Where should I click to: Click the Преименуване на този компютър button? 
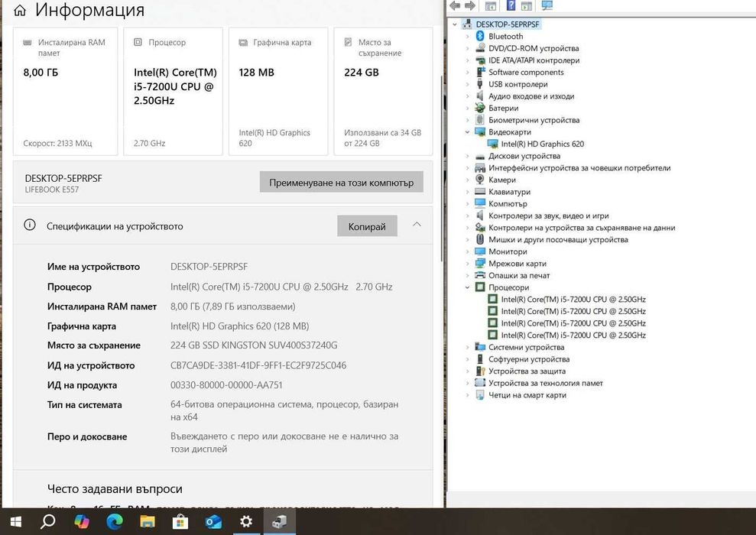coord(342,182)
